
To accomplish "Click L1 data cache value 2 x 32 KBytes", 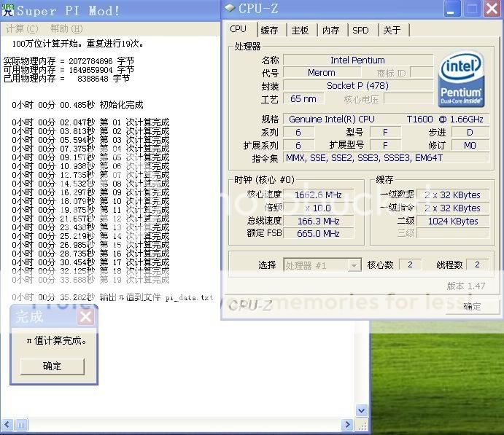I will coord(453,195).
